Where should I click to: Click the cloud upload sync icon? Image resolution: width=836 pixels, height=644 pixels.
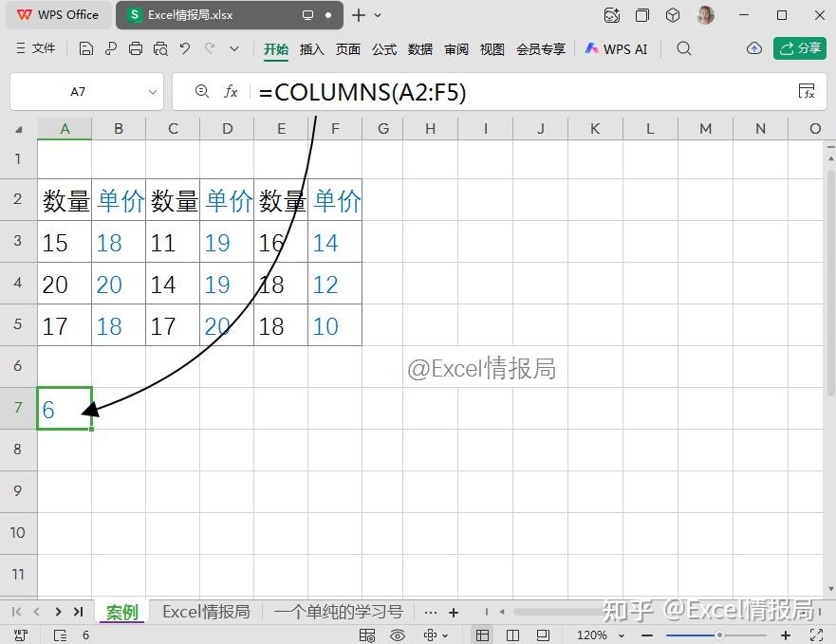pos(753,49)
